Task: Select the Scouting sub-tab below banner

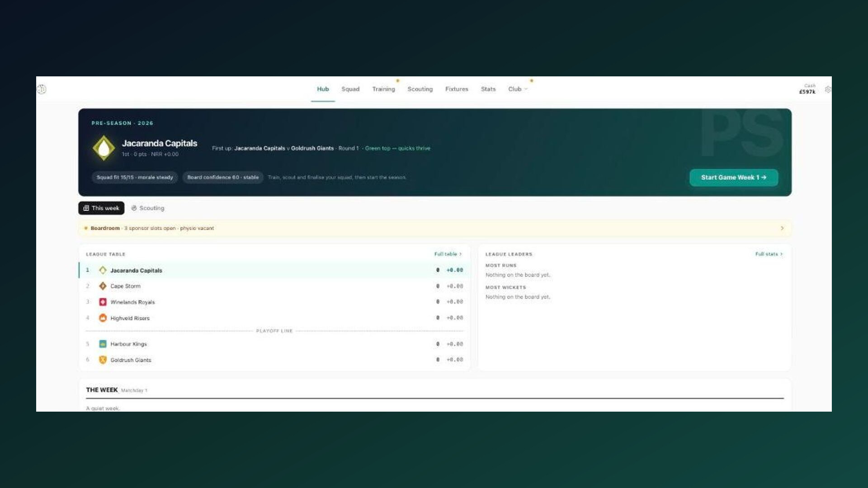Action: click(148, 208)
